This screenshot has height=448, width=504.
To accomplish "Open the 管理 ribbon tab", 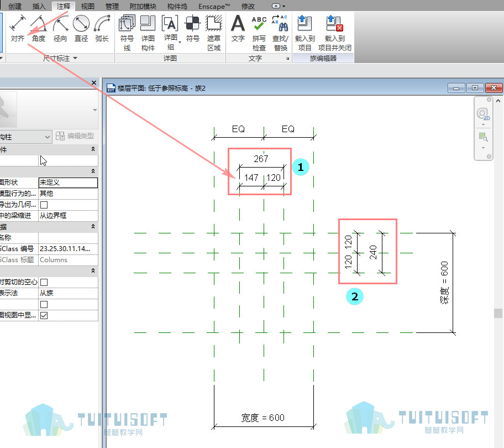I will 112,6.
